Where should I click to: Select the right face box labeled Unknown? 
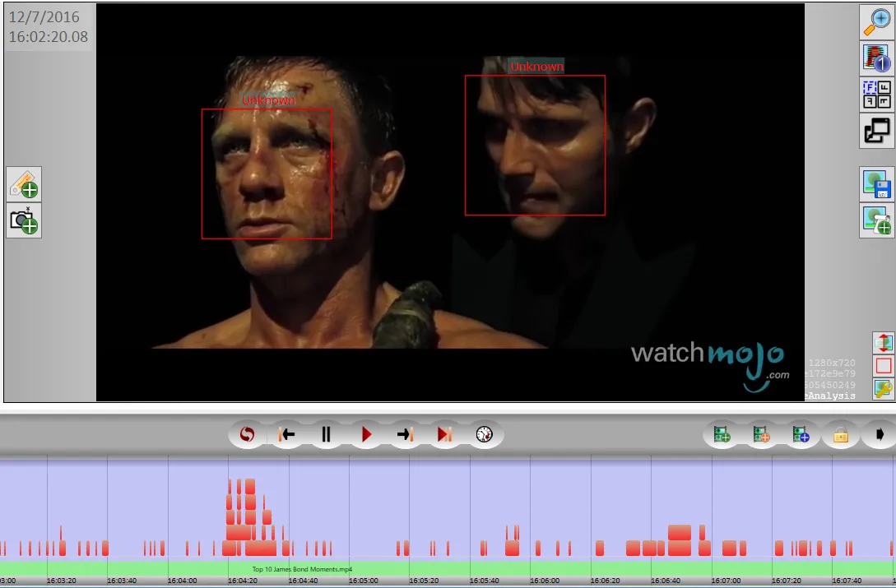[535, 145]
